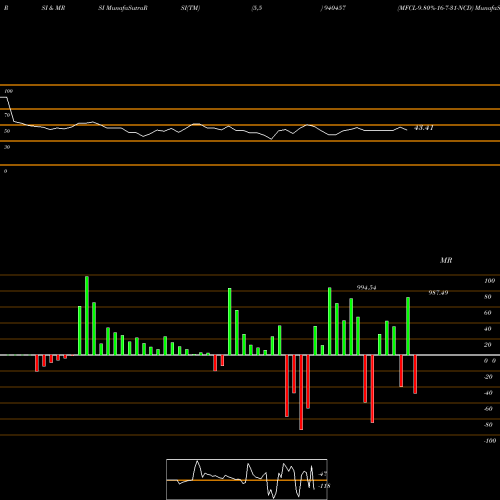Click the RSI current value 48.41

pos(423,128)
